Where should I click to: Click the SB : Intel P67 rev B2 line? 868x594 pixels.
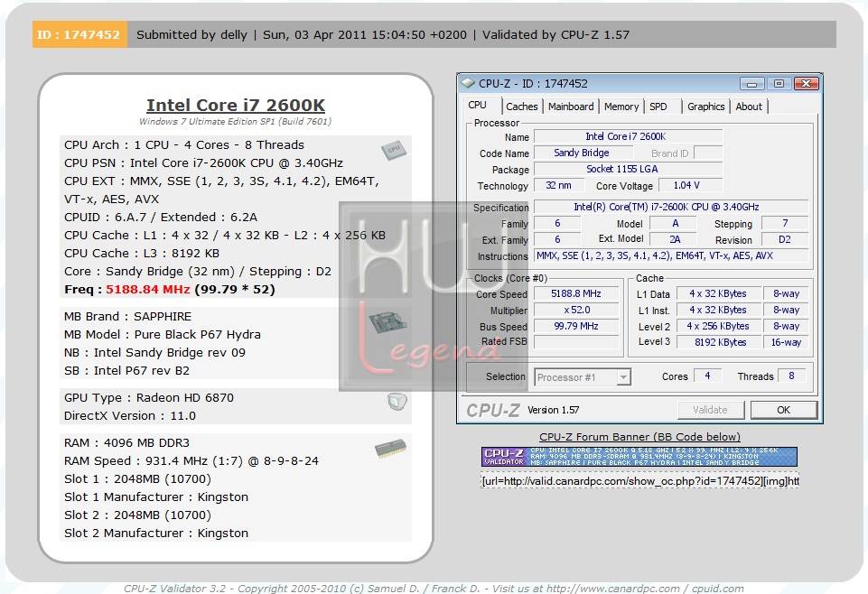coord(126,370)
